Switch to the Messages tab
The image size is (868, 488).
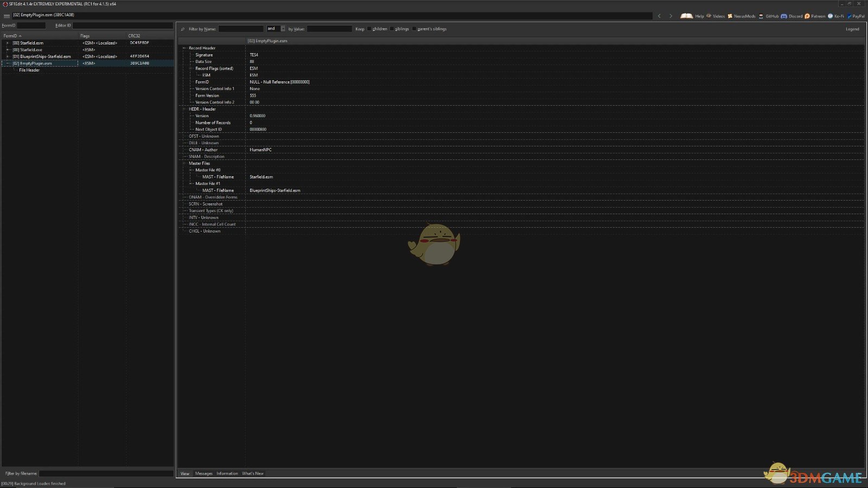[203, 473]
